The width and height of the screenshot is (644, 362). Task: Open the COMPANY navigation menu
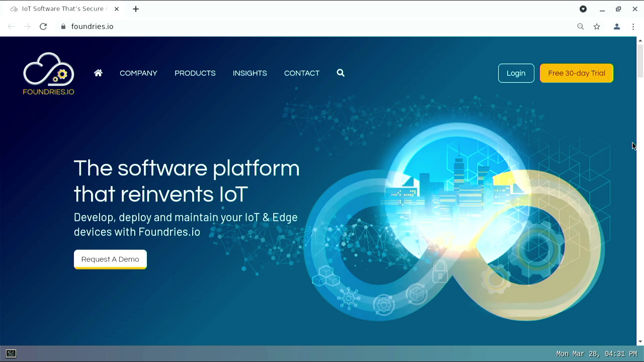point(139,73)
